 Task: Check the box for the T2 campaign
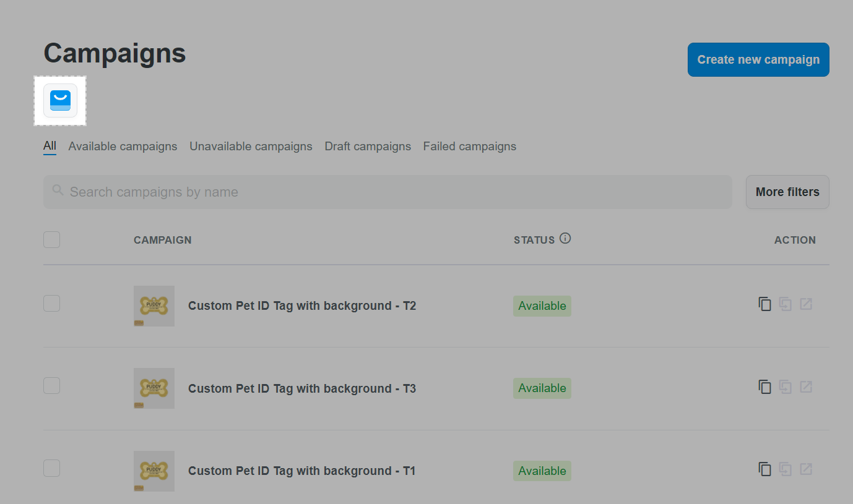tap(52, 304)
